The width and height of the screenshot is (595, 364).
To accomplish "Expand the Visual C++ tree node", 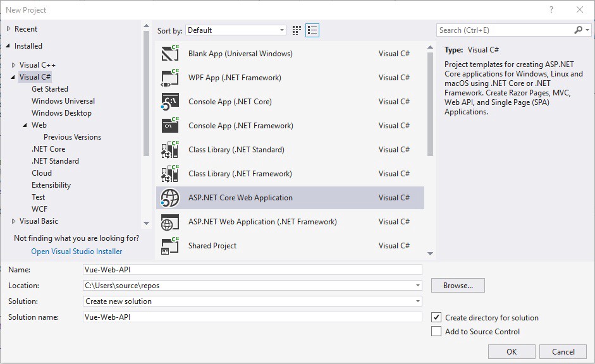I will pyautogui.click(x=14, y=65).
